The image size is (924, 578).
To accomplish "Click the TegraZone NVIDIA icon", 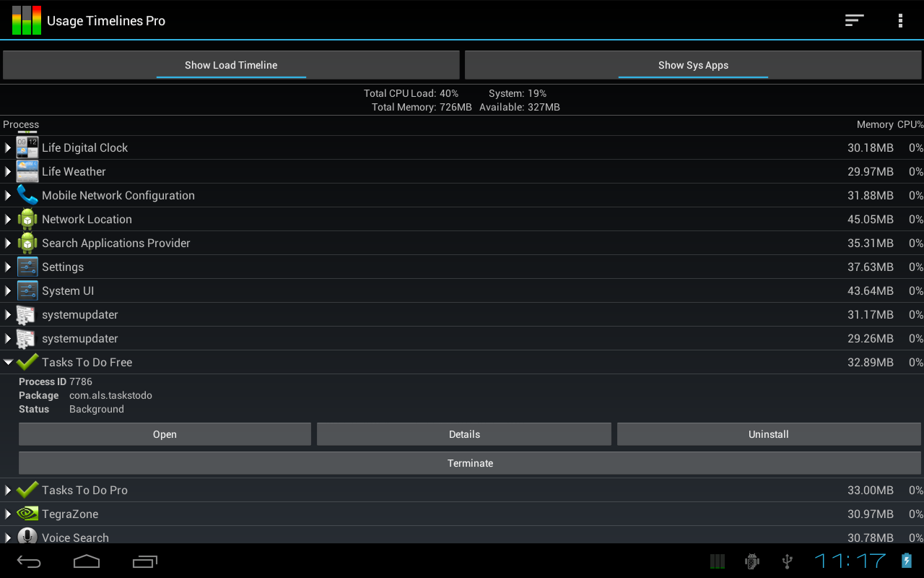I will pyautogui.click(x=27, y=514).
